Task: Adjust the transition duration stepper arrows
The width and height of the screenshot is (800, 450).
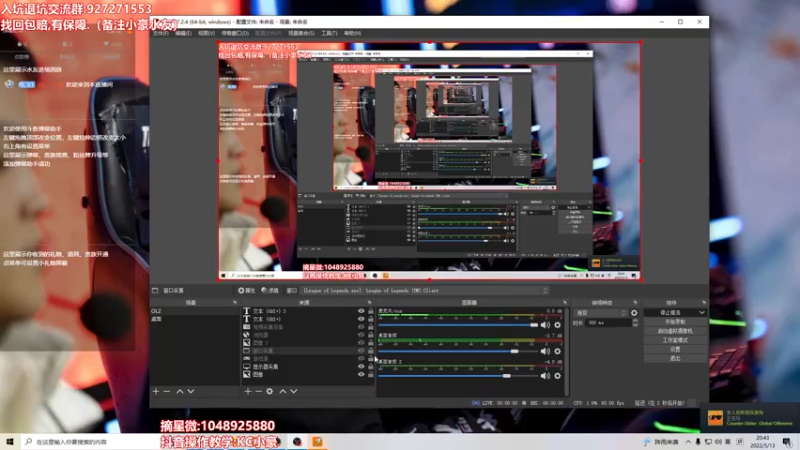Action: (635, 323)
